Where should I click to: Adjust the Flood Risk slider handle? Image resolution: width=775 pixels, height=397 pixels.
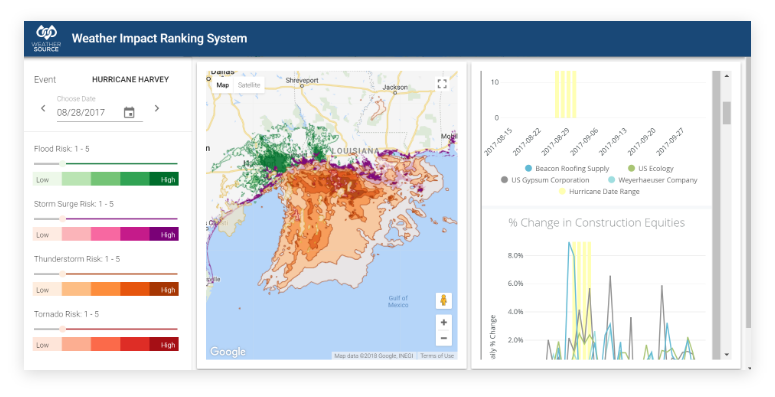point(62,164)
